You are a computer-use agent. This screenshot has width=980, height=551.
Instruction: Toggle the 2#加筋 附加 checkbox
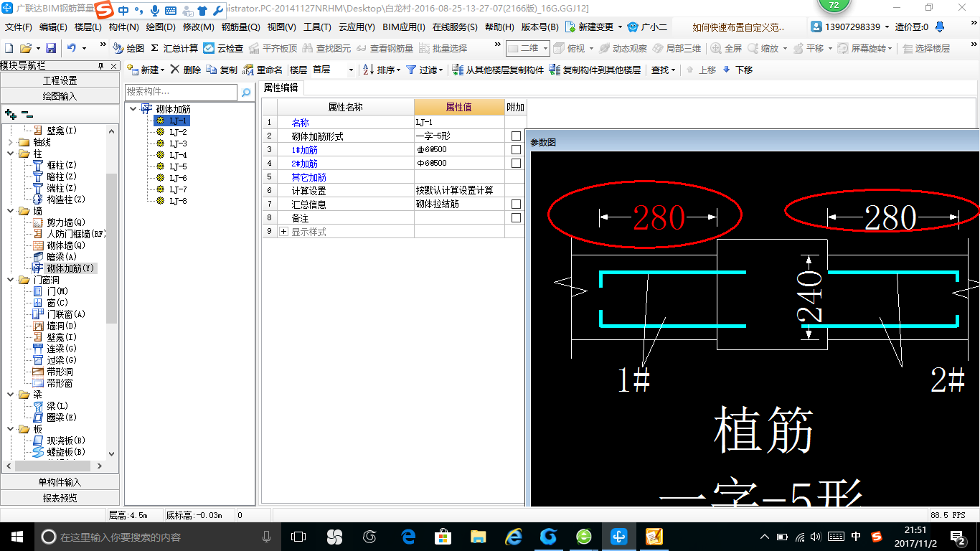point(516,163)
